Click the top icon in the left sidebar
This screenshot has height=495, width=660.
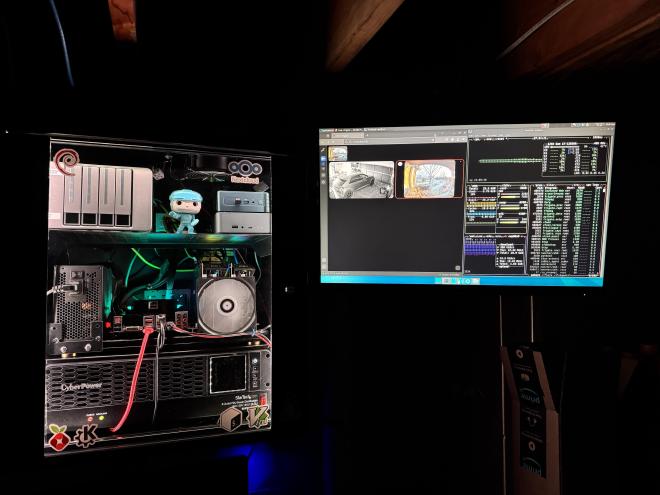tap(325, 150)
